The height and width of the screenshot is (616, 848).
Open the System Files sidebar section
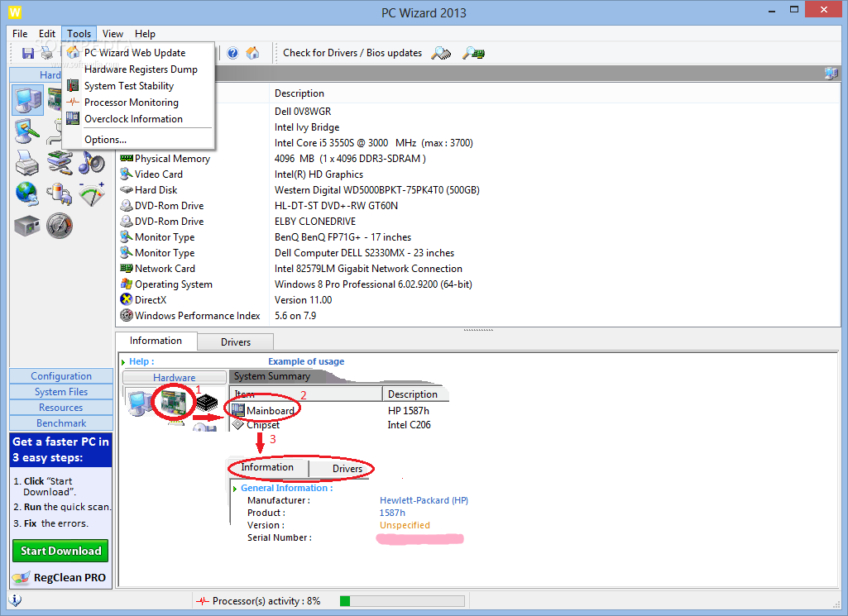(x=61, y=392)
